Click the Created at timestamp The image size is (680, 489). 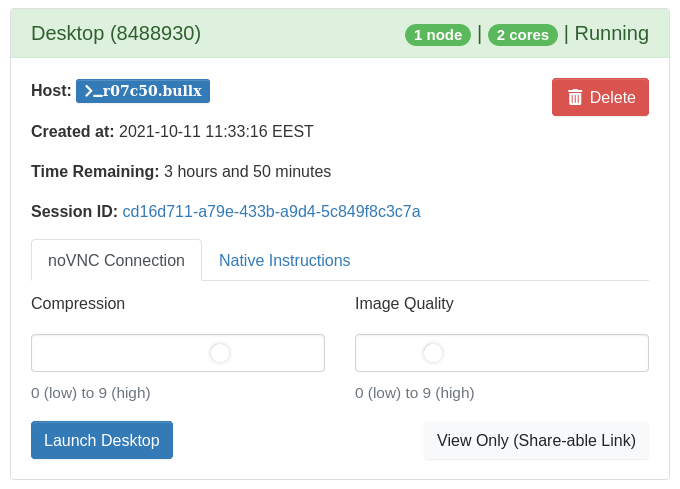(216, 131)
